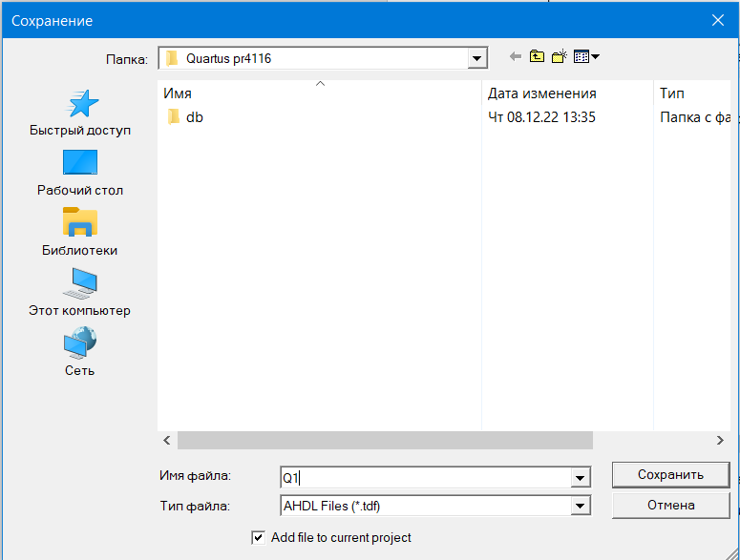Select the date cell Чт 08.12.22 13:35
The image size is (740, 560).
click(541, 117)
